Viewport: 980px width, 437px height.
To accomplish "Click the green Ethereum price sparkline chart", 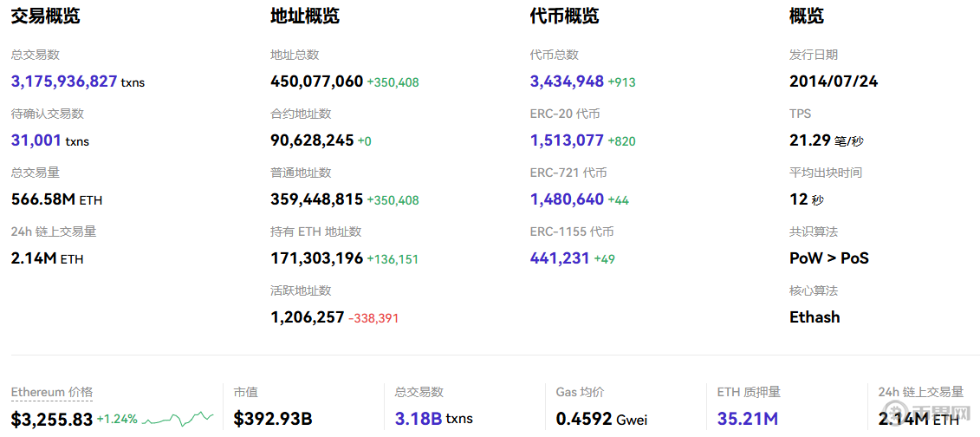I will tap(178, 419).
